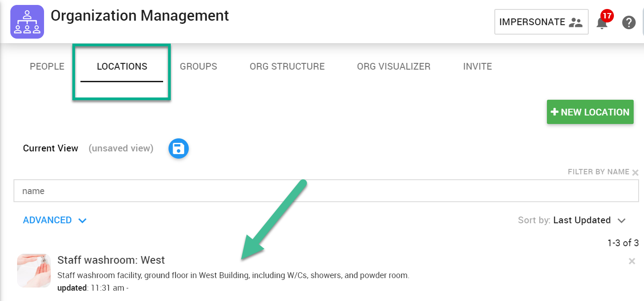Click the chevron next to Last Updated
The image size is (644, 301).
click(622, 221)
